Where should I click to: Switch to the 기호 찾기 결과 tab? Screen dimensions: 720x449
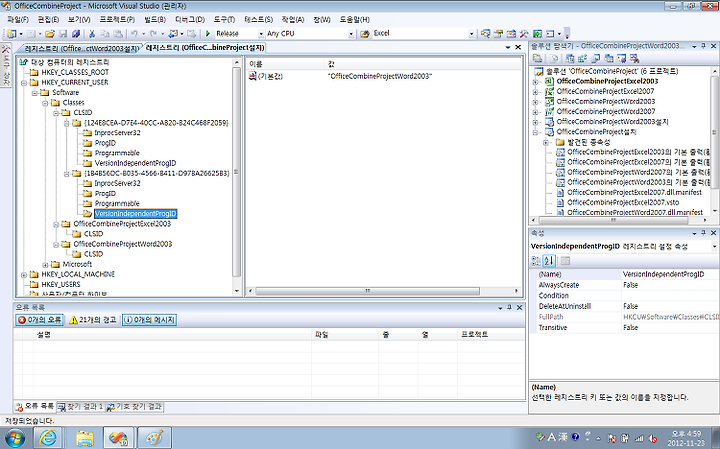(x=135, y=407)
